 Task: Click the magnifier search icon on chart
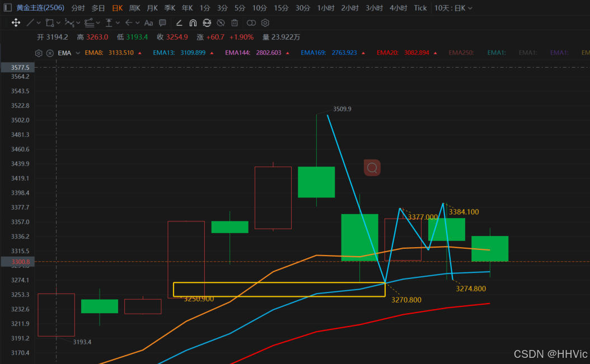372,168
